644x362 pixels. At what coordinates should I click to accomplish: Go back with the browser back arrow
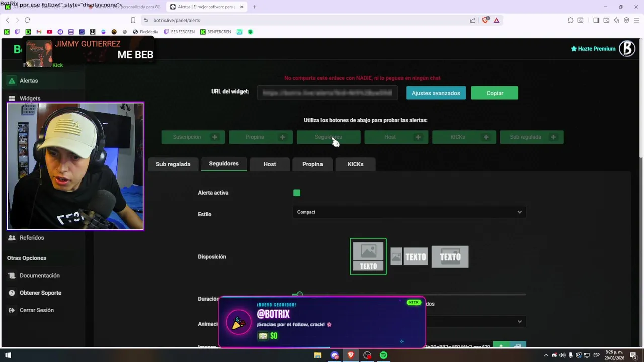click(8, 20)
